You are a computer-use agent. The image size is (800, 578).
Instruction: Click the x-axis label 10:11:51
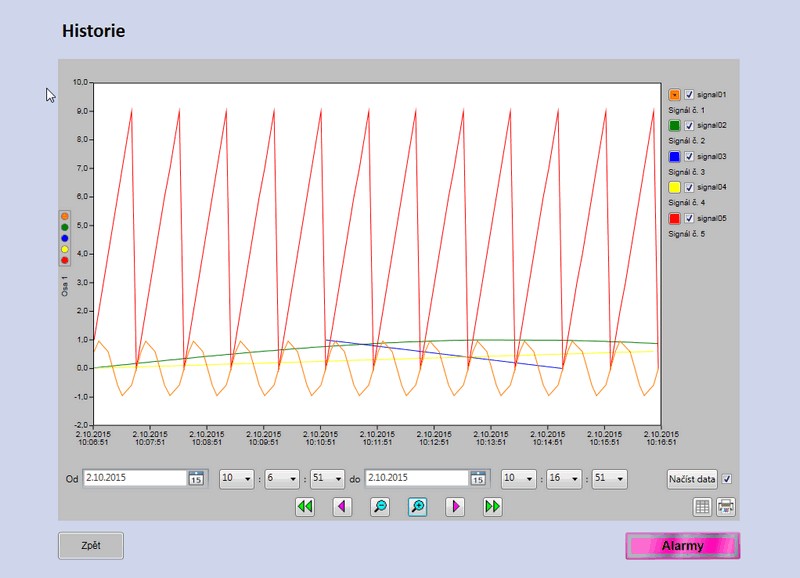click(x=378, y=442)
